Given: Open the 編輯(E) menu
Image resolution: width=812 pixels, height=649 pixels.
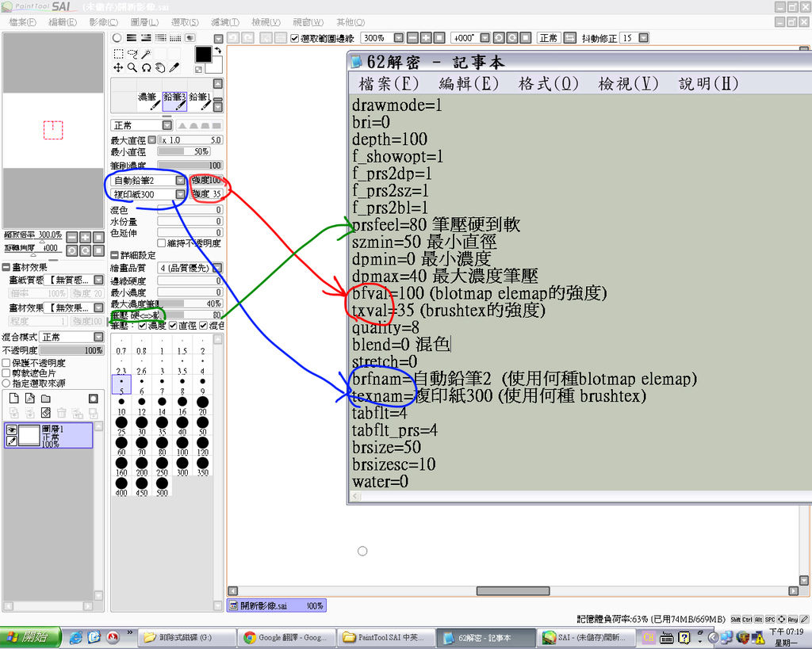Looking at the screenshot, I should 62,22.
